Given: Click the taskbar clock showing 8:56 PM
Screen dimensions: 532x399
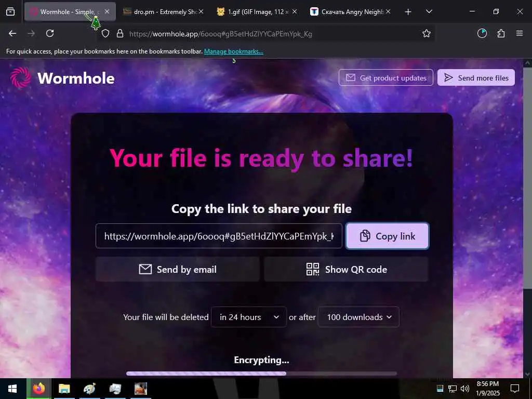Looking at the screenshot, I should click(x=488, y=389).
